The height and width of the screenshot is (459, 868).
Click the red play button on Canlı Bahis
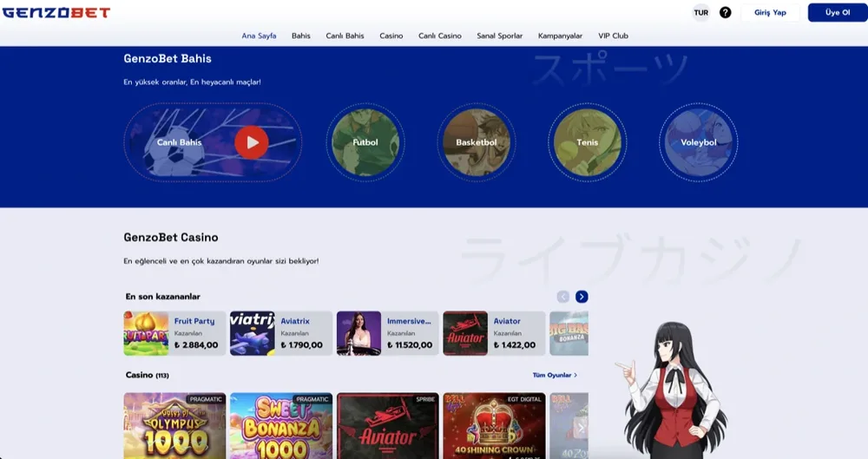pyautogui.click(x=252, y=142)
